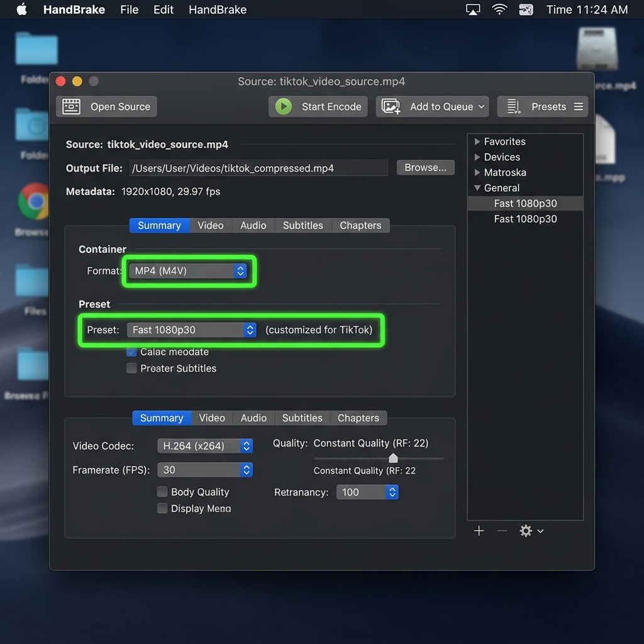Click the Wi-Fi icon in menu bar
The image size is (644, 644).
click(x=499, y=9)
